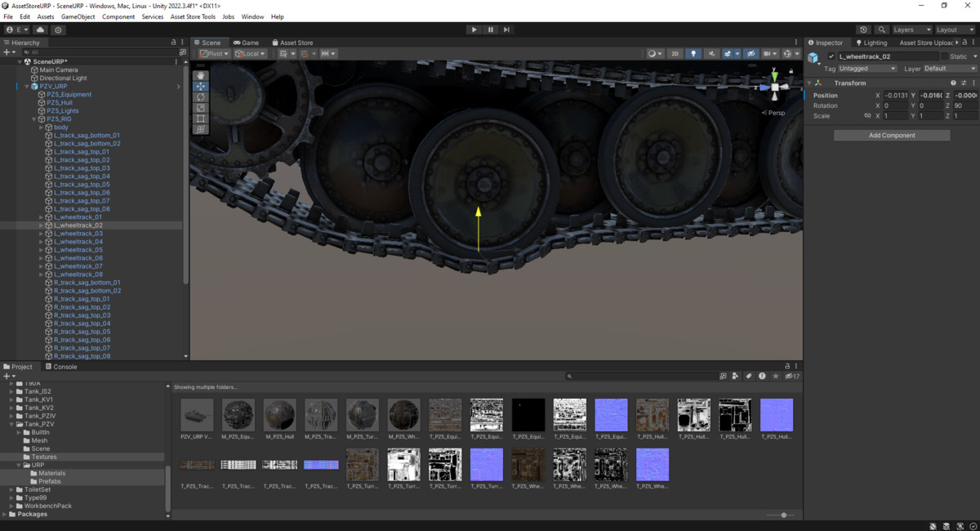Toggle L_wheeltrack_02 active checkbox
This screenshot has height=531, width=980.
coord(831,56)
